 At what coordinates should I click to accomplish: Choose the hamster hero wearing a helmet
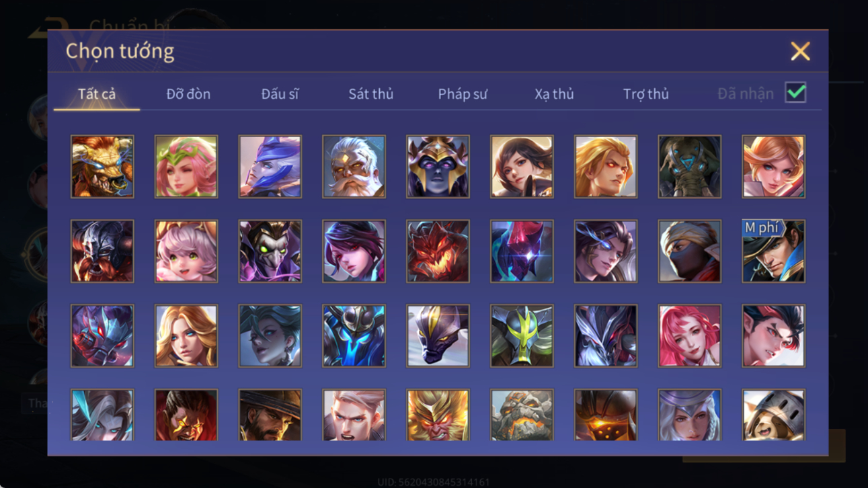coord(773,415)
